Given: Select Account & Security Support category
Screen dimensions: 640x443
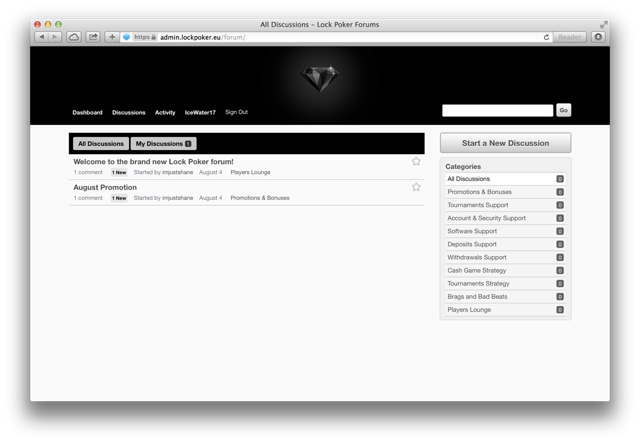Looking at the screenshot, I should pyautogui.click(x=505, y=218).
